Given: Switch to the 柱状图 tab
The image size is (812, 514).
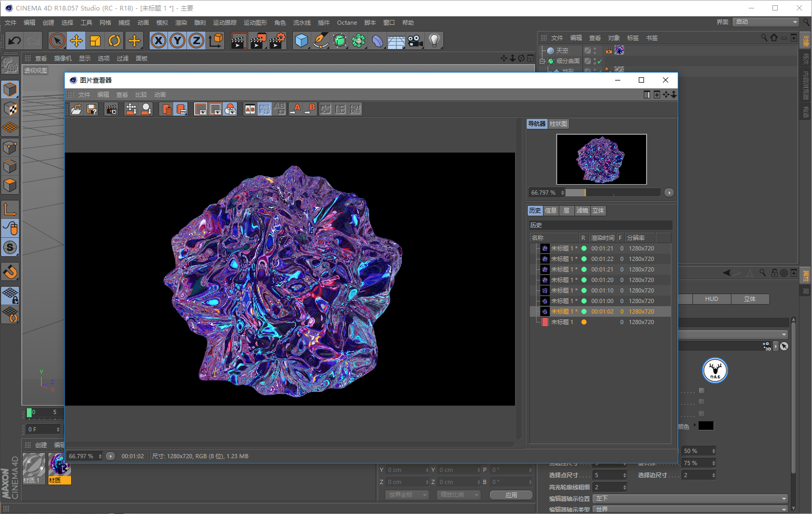Looking at the screenshot, I should coord(558,124).
